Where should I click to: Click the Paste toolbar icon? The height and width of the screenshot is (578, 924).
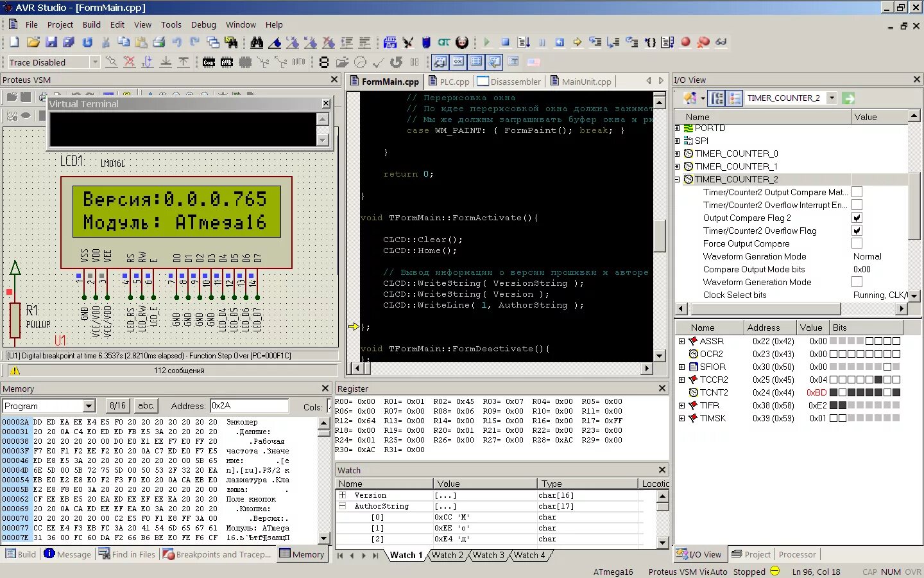tap(141, 42)
